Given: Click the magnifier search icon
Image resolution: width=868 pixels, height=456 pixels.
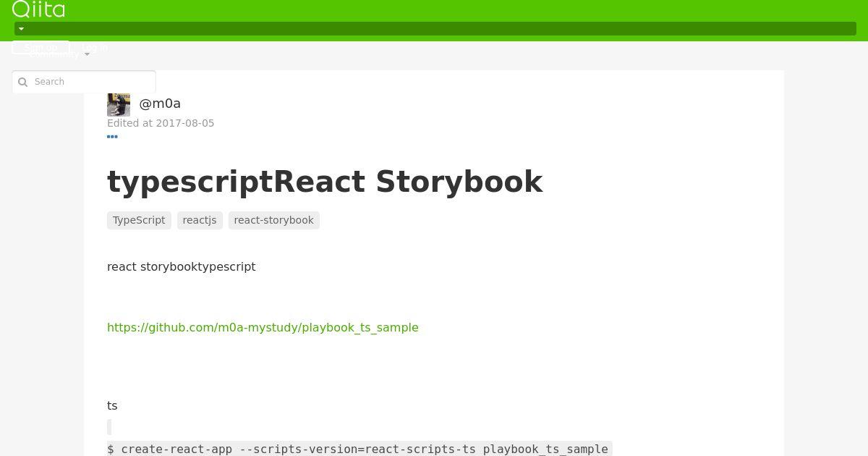Looking at the screenshot, I should tap(22, 82).
